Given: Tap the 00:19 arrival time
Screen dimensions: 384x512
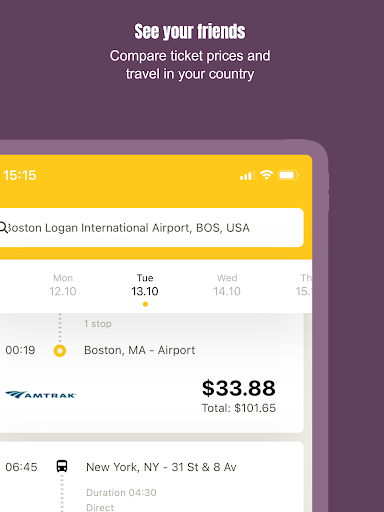Looking at the screenshot, I should point(20,350).
